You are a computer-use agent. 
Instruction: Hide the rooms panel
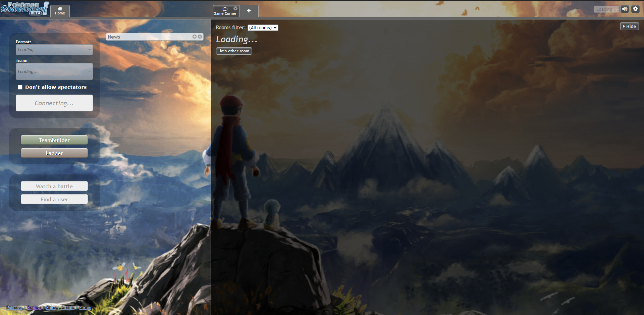[x=630, y=26]
